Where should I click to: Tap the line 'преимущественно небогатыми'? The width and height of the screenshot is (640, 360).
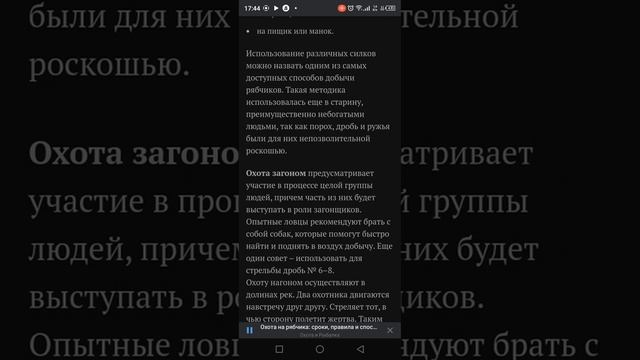305,114
